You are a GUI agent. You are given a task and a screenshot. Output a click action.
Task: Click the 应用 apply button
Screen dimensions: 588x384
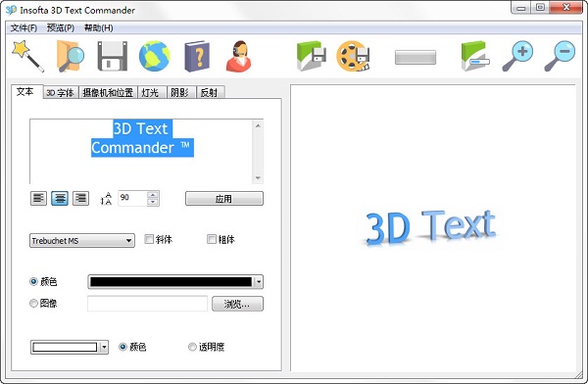(224, 199)
